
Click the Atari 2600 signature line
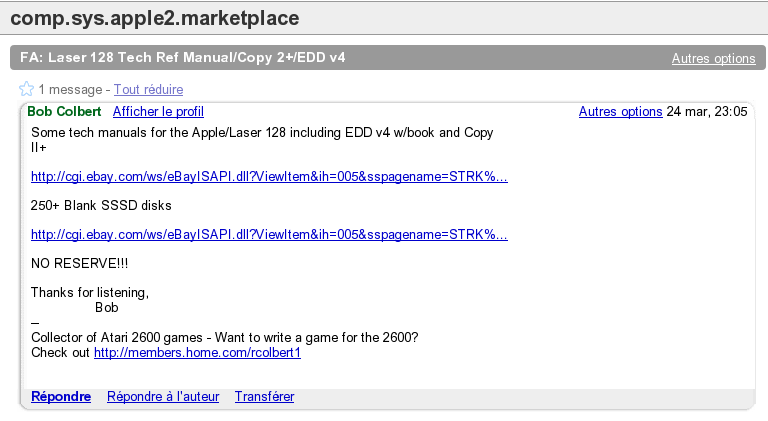point(224,338)
